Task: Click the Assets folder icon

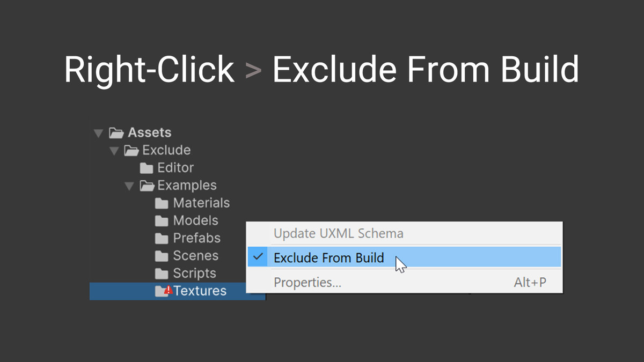Action: pyautogui.click(x=116, y=132)
